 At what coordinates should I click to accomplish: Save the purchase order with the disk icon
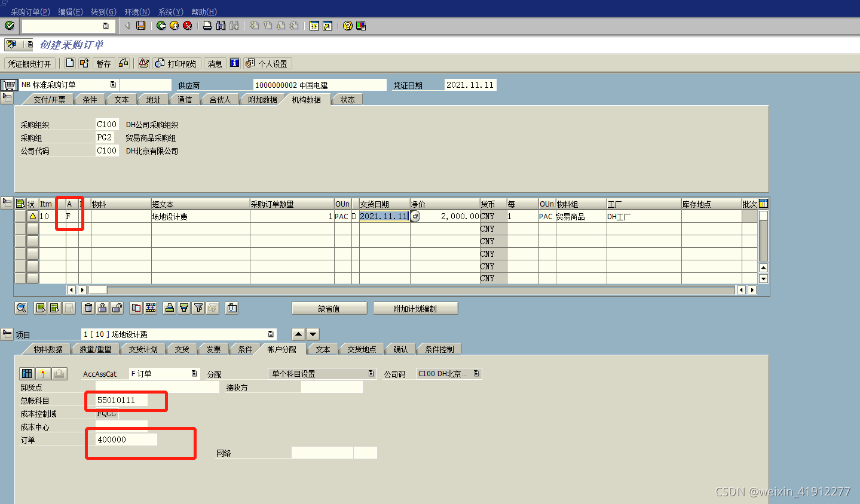(141, 26)
